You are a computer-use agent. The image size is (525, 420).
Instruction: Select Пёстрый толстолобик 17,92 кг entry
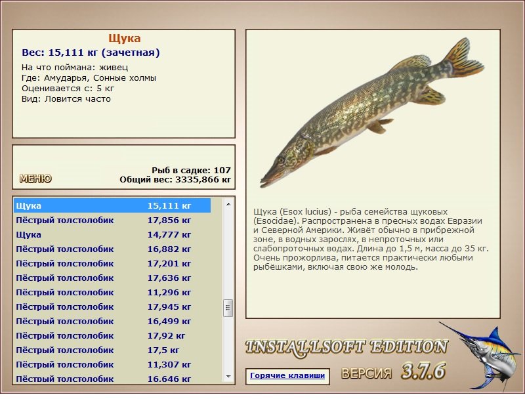pyautogui.click(x=112, y=335)
